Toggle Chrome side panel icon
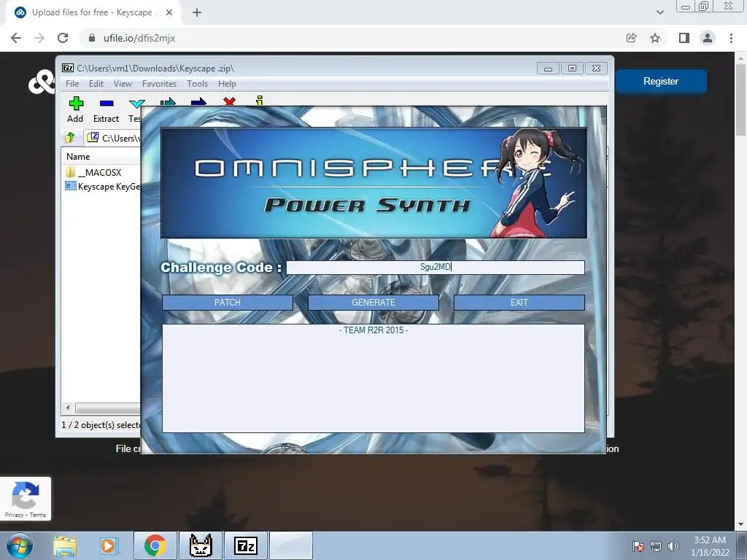 (684, 38)
